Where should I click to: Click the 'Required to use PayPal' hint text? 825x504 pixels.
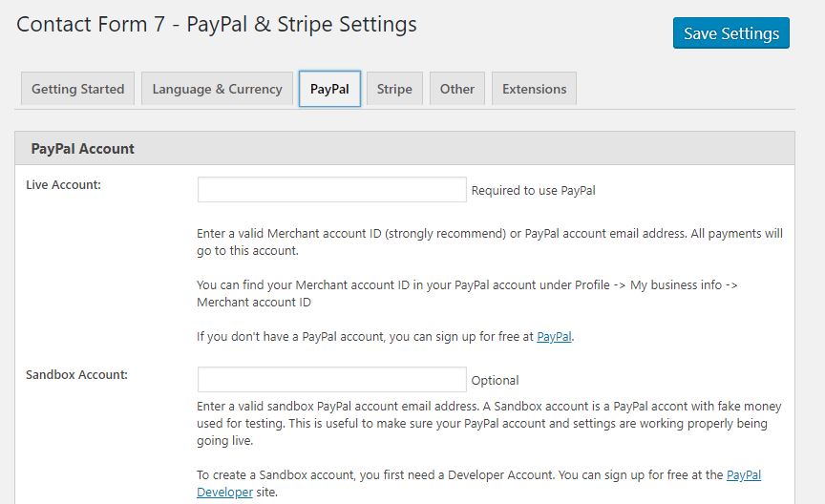tap(534, 191)
